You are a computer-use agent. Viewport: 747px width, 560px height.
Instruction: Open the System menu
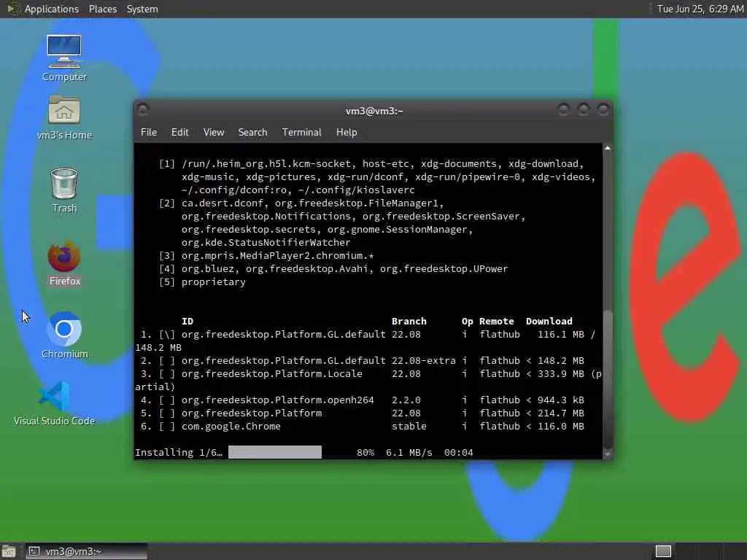[142, 9]
